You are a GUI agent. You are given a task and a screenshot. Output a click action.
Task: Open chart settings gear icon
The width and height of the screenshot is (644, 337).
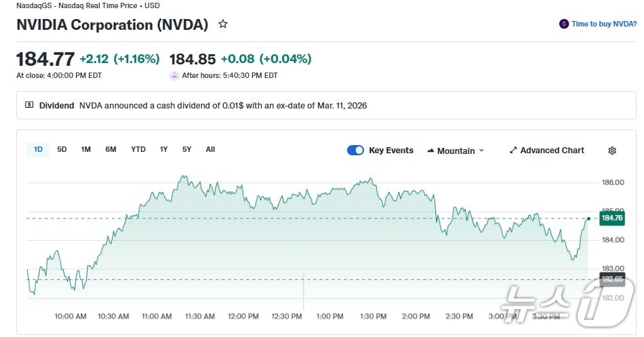pyautogui.click(x=612, y=151)
